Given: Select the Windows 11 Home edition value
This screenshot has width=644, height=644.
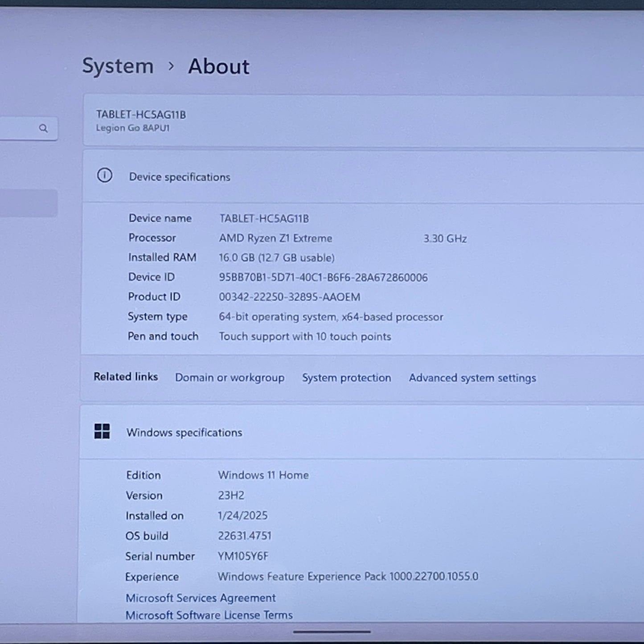Looking at the screenshot, I should 263,475.
